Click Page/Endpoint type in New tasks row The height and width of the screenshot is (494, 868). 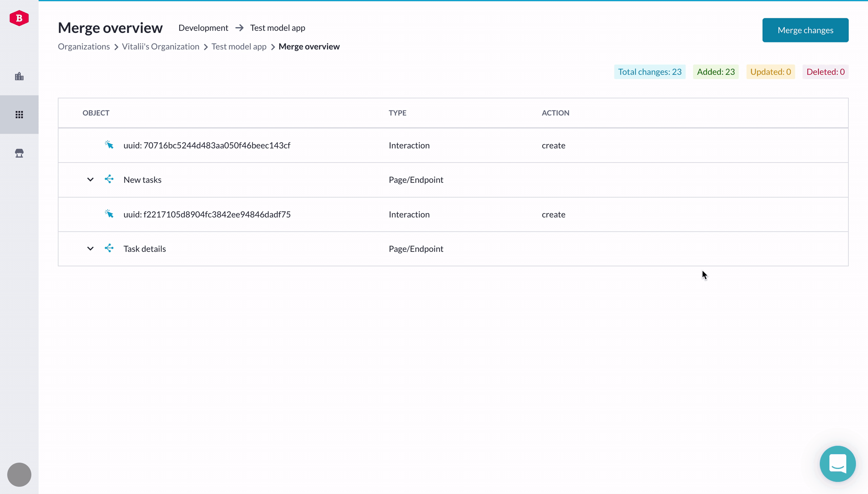pos(416,180)
